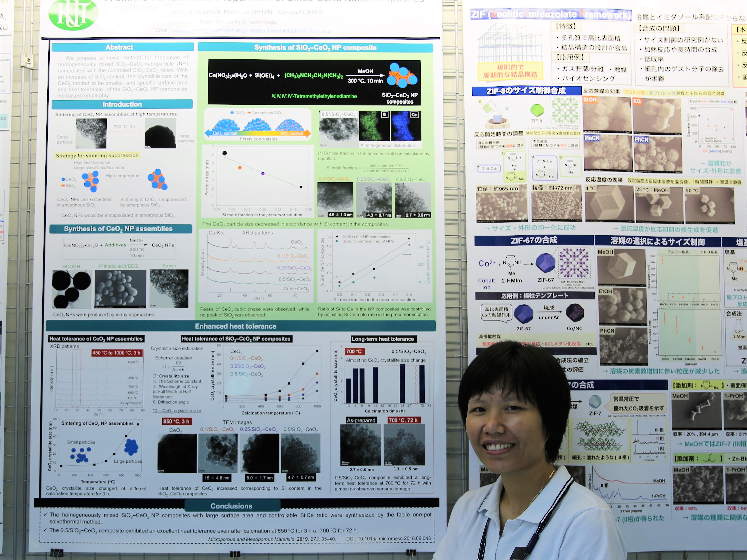Click the 'ZIF-67の合成' heading on the right poster
The height and width of the screenshot is (560, 747).
coord(534,240)
